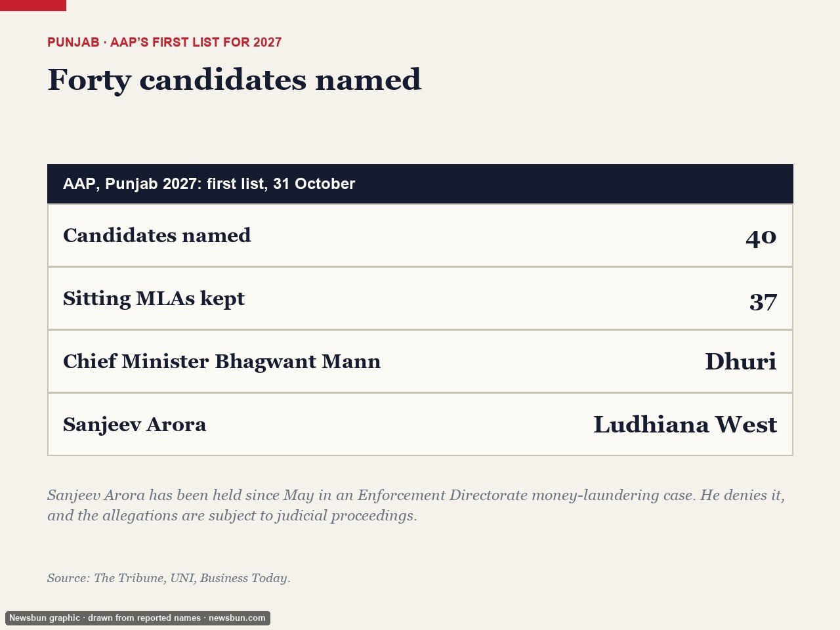Click the Source line citing The Tribune

169,578
